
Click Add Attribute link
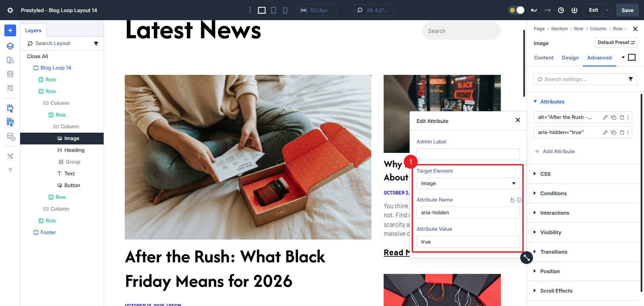click(555, 151)
